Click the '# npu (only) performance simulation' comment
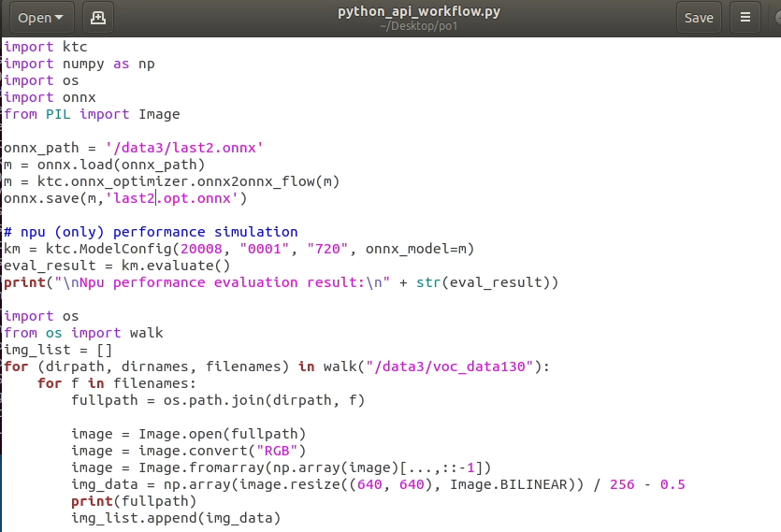Viewport: 781px width, 532px height. tap(151, 232)
